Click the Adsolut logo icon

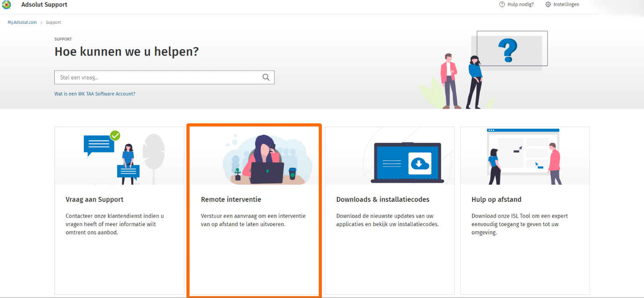7,5
